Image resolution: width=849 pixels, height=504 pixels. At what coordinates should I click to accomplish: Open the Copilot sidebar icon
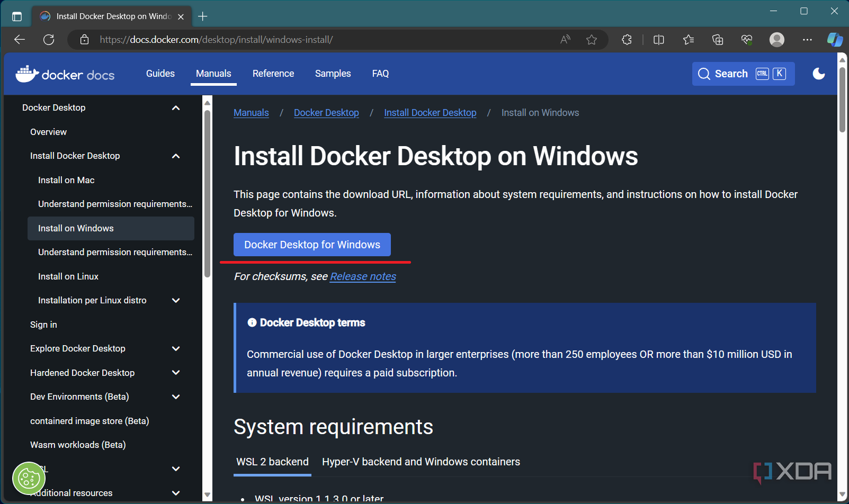[x=835, y=40]
